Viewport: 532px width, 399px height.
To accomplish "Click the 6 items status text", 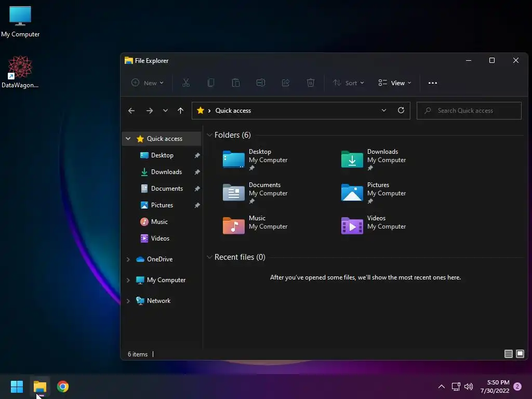I will (x=137, y=354).
